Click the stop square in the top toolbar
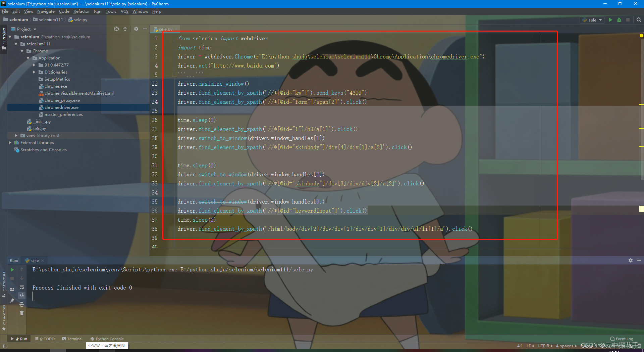644x352 pixels. [628, 20]
